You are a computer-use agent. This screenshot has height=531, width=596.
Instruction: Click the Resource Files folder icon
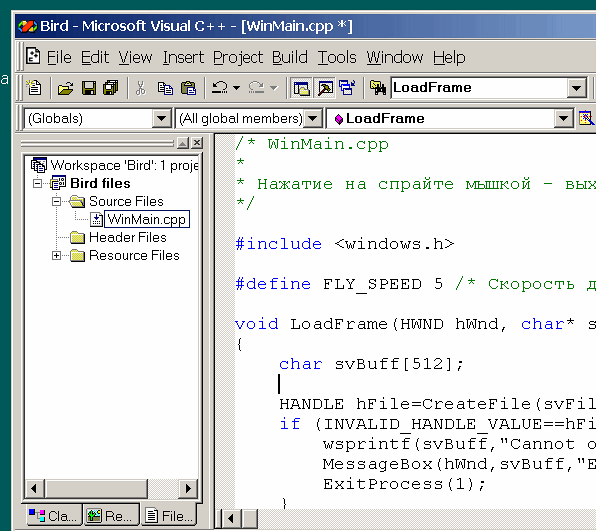pyautogui.click(x=77, y=255)
